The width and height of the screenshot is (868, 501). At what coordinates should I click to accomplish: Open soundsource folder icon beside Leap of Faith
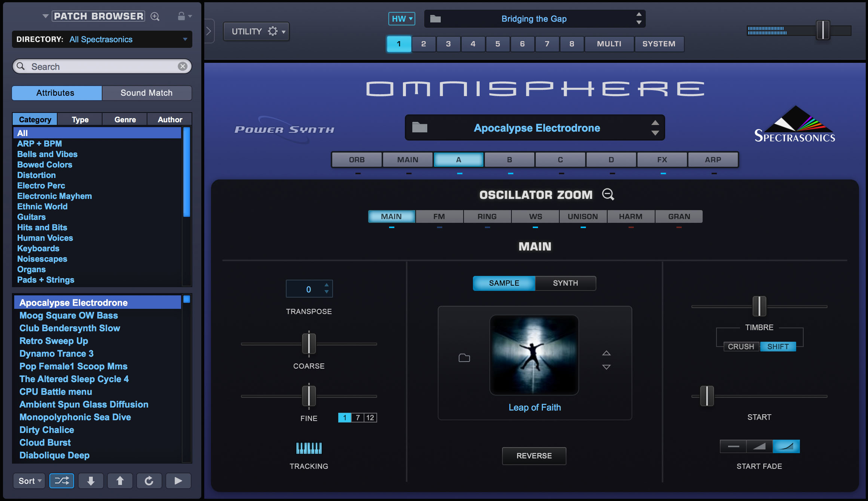coord(464,358)
